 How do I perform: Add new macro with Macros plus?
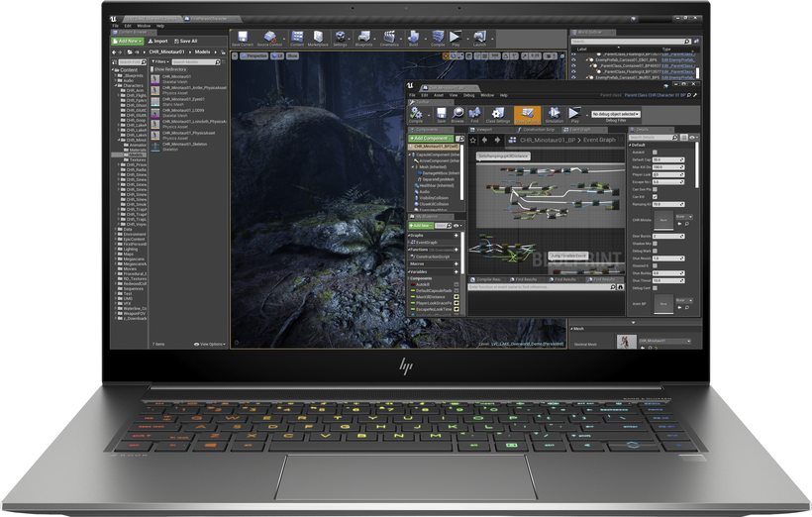(457, 264)
